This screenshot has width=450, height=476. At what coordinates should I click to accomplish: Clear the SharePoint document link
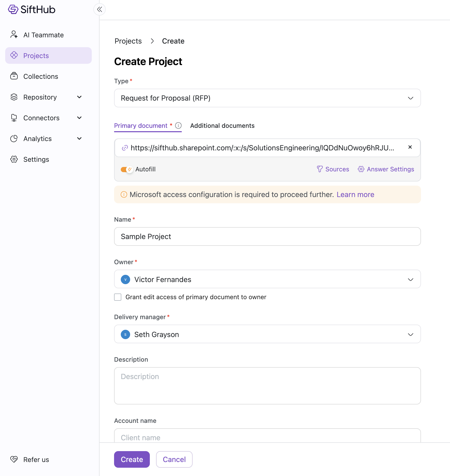pyautogui.click(x=410, y=147)
